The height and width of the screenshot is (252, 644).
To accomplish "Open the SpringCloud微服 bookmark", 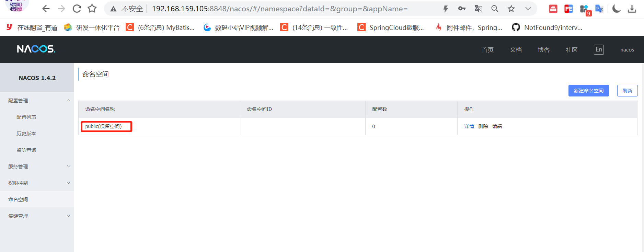I will (391, 27).
